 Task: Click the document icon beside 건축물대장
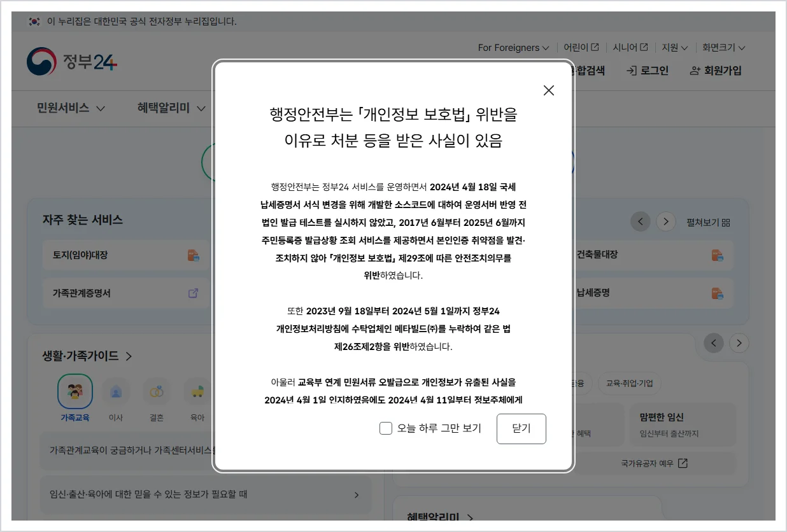(718, 255)
